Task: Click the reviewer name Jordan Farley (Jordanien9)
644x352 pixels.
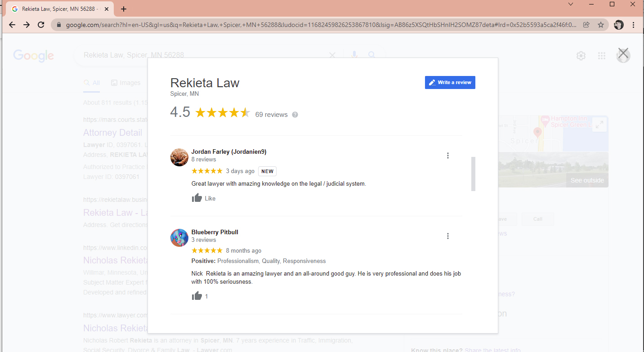Action: (229, 151)
